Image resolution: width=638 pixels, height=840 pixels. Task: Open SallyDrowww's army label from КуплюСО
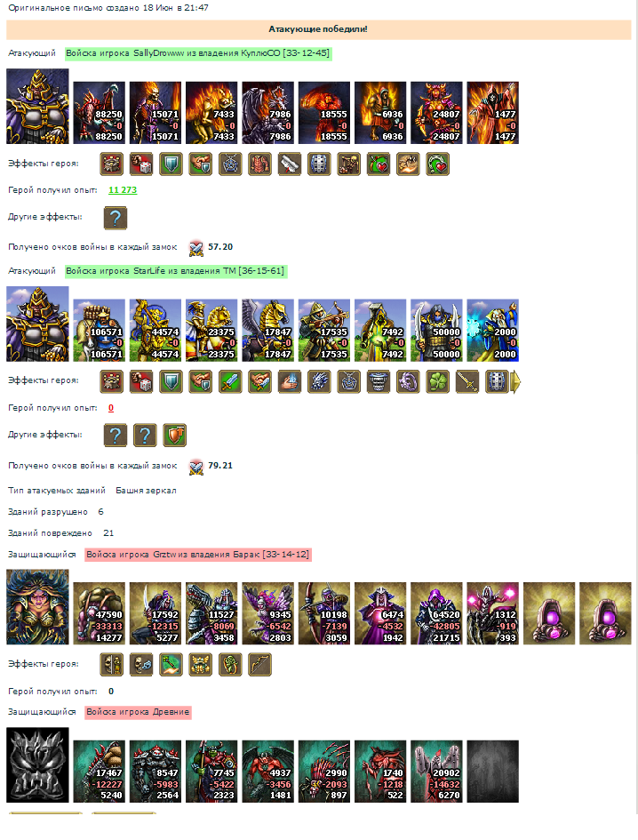tap(198, 53)
